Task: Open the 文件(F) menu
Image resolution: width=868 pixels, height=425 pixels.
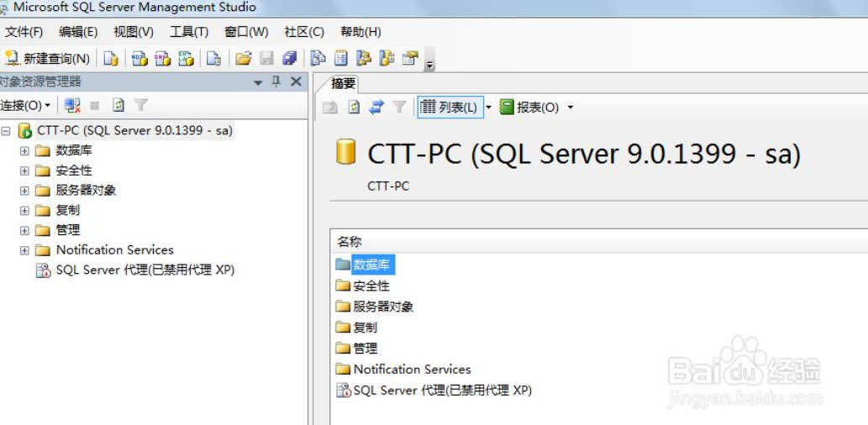Action: click(x=24, y=32)
